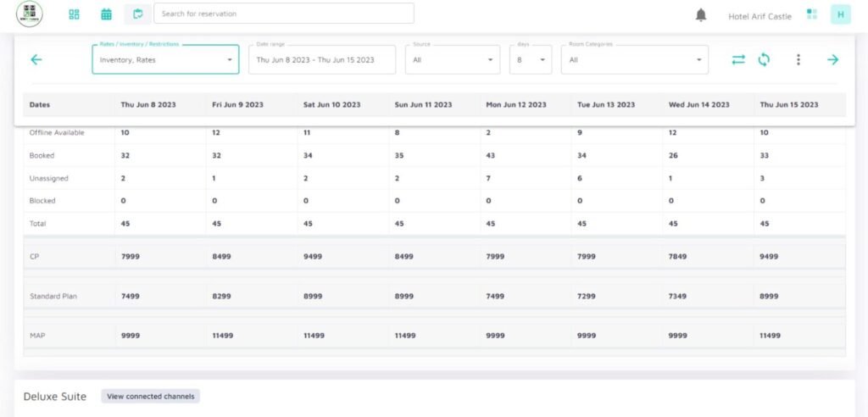Refresh inventory using the sync icon

pyautogui.click(x=764, y=59)
